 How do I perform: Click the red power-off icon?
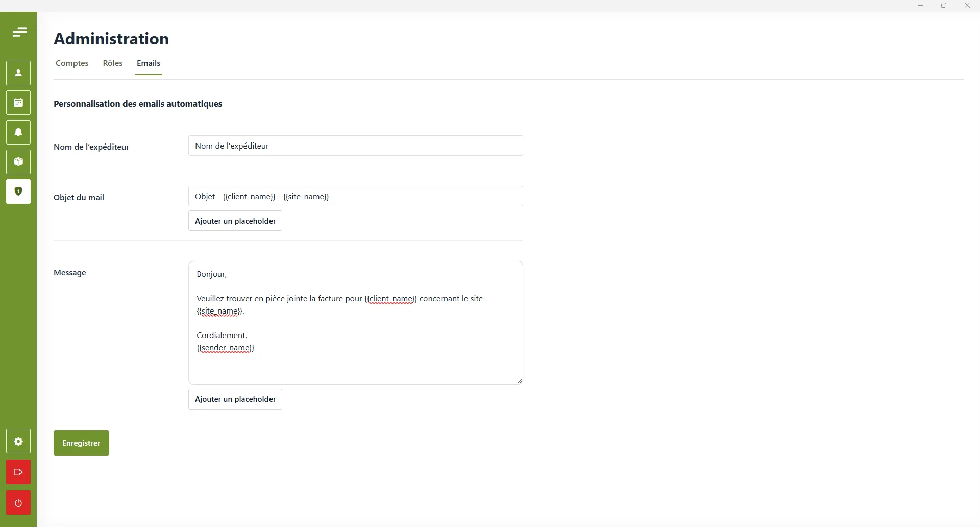tap(18, 502)
